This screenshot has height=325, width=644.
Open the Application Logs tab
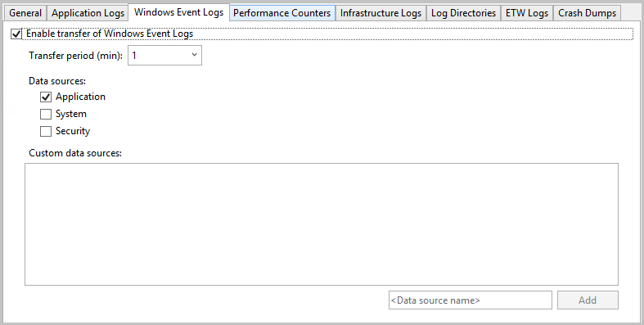[x=88, y=13]
